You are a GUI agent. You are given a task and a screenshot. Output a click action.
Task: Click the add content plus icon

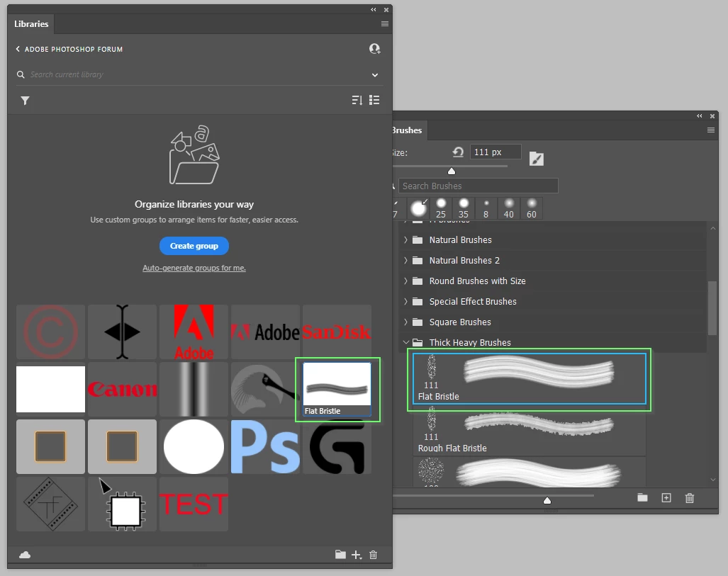point(356,555)
